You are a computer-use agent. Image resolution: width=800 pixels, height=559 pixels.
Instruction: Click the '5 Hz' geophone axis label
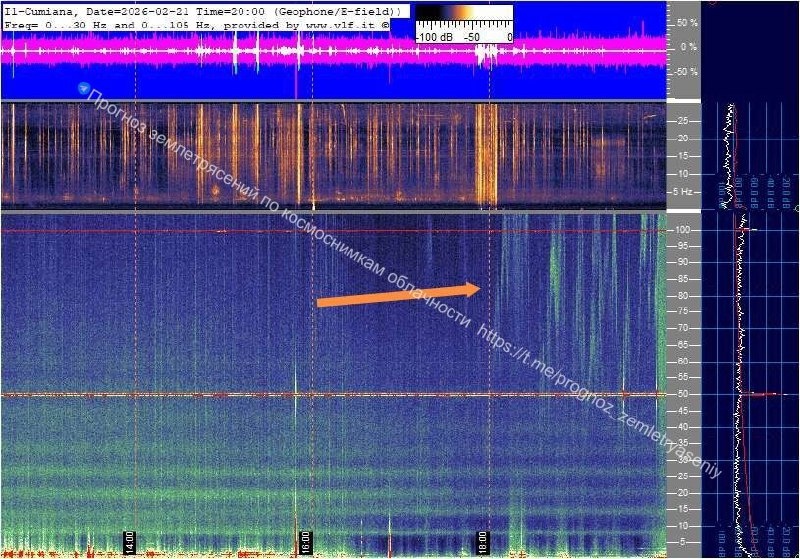click(x=683, y=192)
